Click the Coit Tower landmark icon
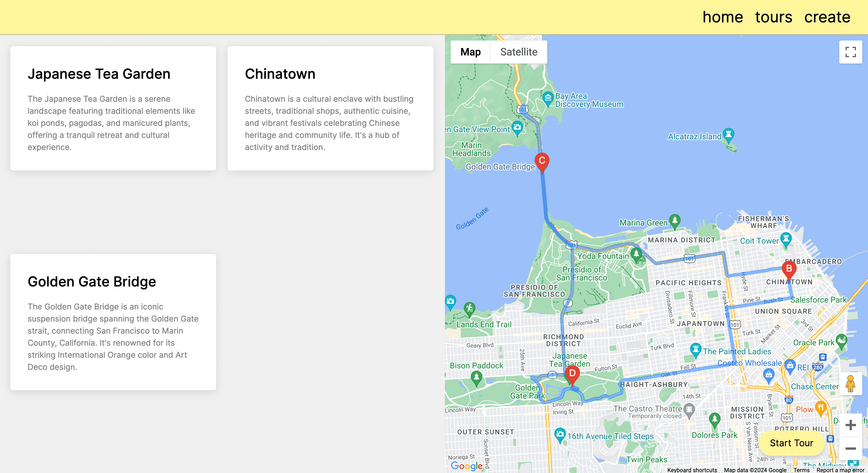Image resolution: width=868 pixels, height=473 pixels. coord(786,239)
